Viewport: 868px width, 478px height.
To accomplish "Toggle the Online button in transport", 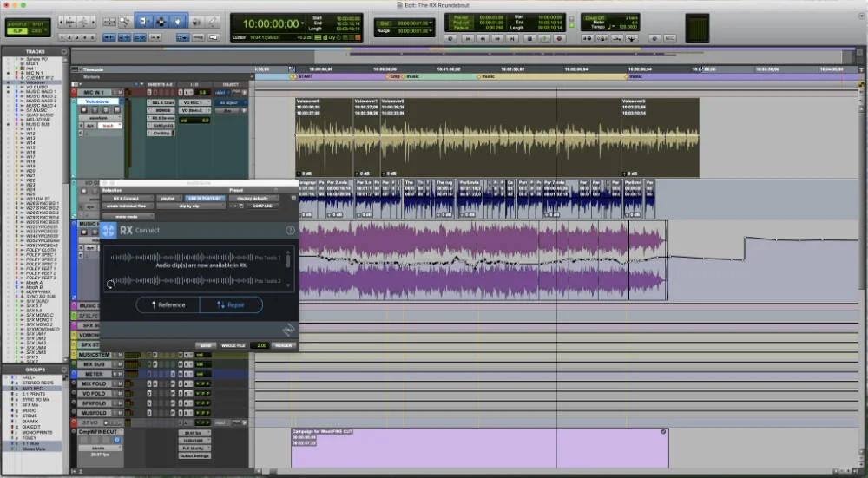I will 450,39.
